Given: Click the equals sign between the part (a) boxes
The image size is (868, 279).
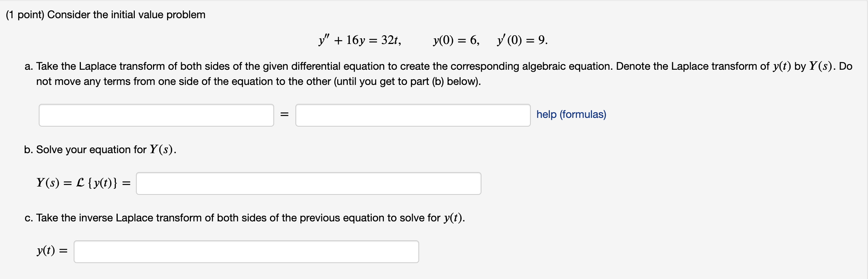Looking at the screenshot, I should coord(284,114).
